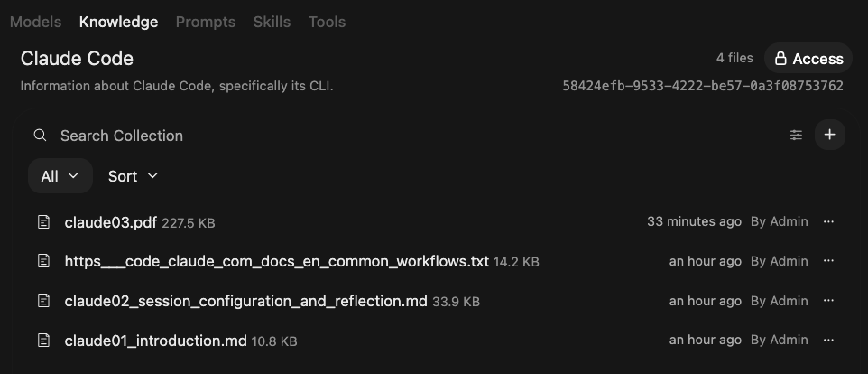This screenshot has width=868, height=374.
Task: Focus the Search Collection field
Action: click(x=420, y=136)
